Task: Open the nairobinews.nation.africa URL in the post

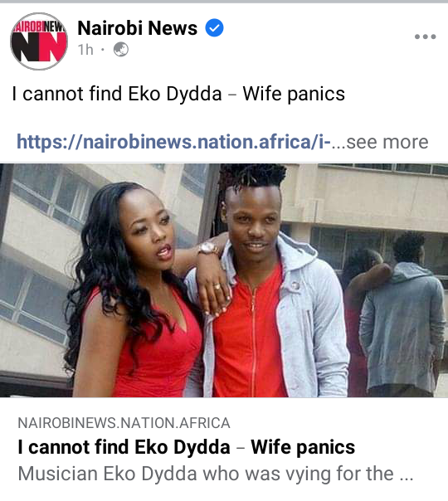Action: point(173,142)
